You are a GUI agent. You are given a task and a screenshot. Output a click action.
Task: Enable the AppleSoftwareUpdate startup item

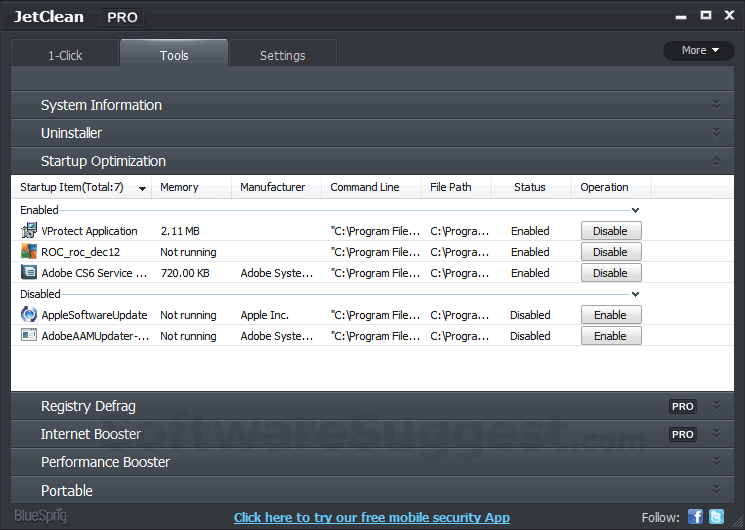pyautogui.click(x=610, y=315)
